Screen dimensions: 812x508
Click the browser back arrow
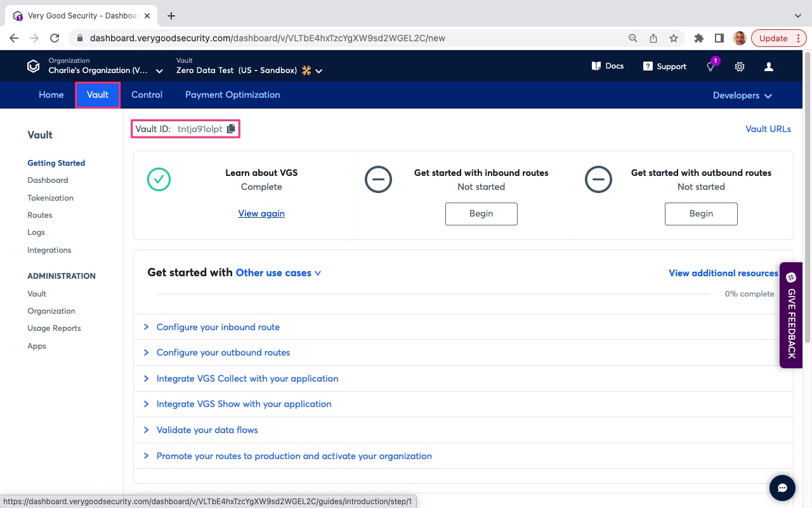tap(14, 38)
